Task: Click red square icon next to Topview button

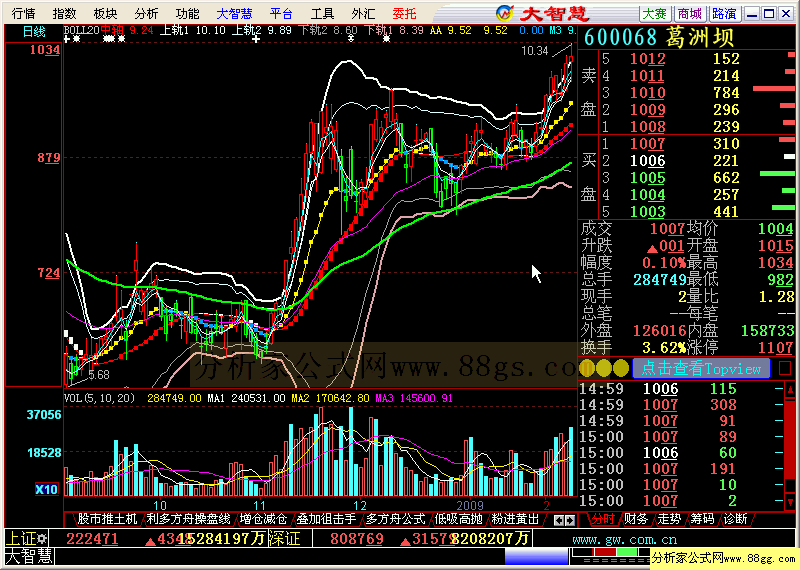Action: (785, 368)
